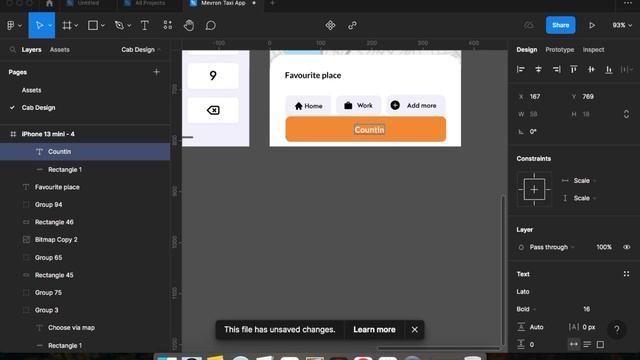Open Move tool dropdown arrow
This screenshot has width=640, height=360.
coord(50,26)
